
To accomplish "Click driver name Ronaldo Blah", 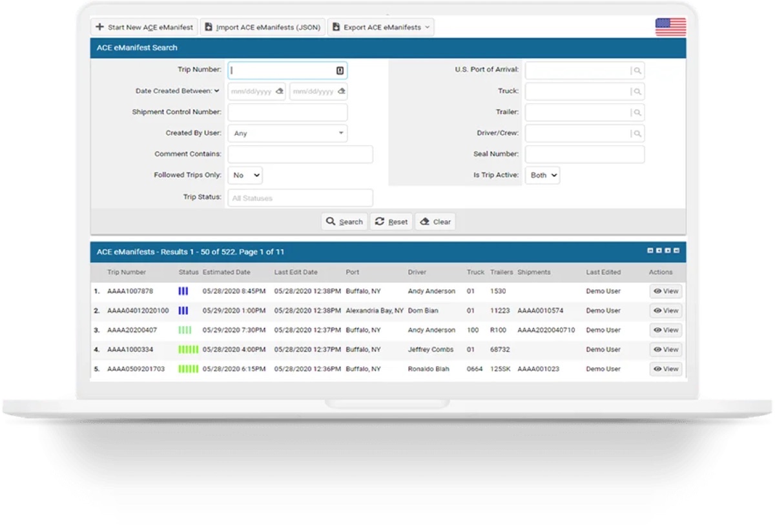I will point(429,369).
